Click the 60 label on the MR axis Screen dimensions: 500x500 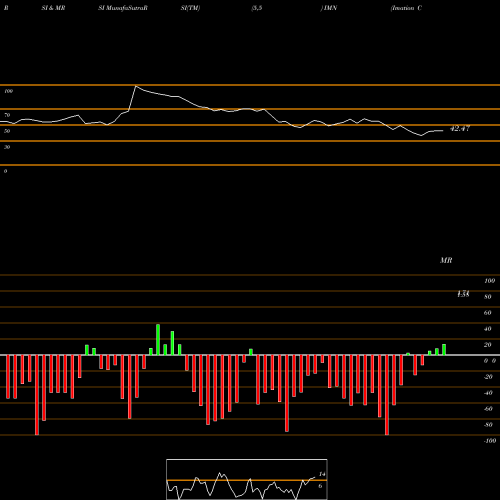pyautogui.click(x=488, y=313)
